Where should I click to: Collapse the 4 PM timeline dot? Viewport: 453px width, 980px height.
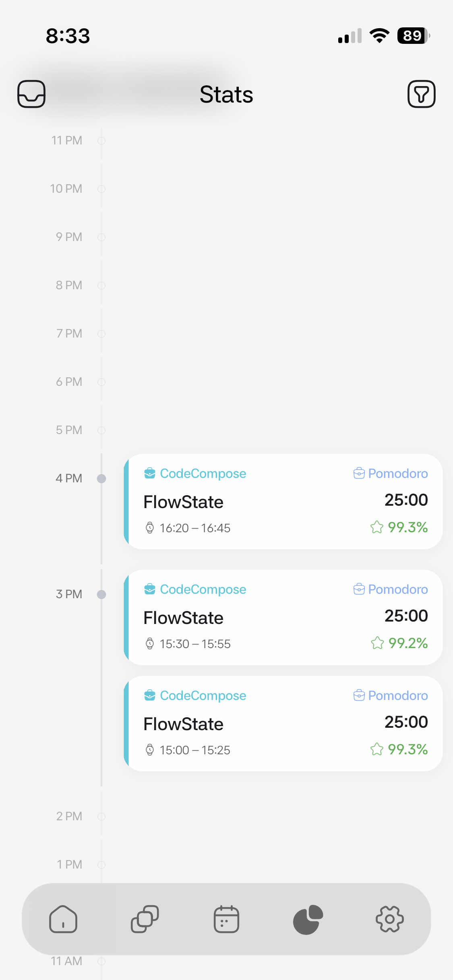click(101, 478)
